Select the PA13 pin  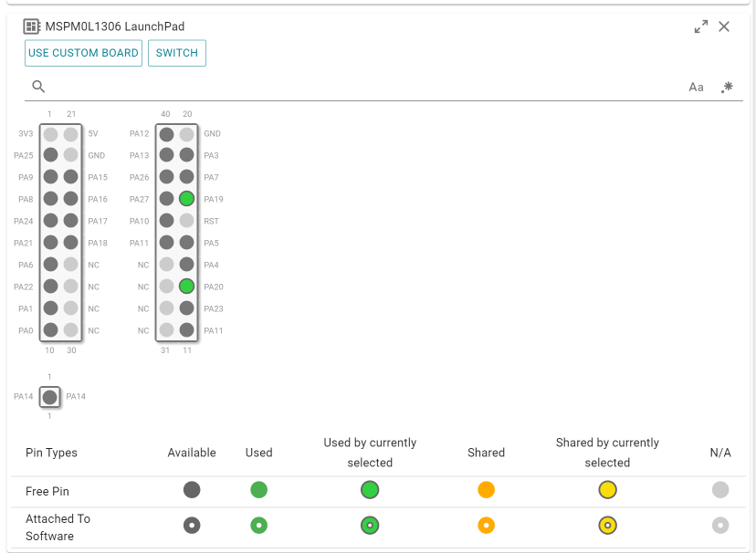166,154
